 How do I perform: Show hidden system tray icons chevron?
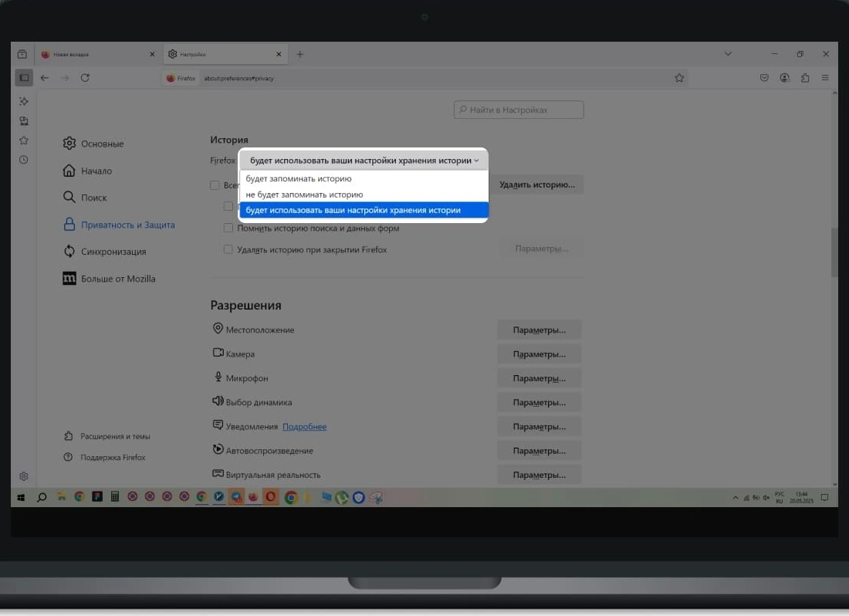tap(736, 497)
